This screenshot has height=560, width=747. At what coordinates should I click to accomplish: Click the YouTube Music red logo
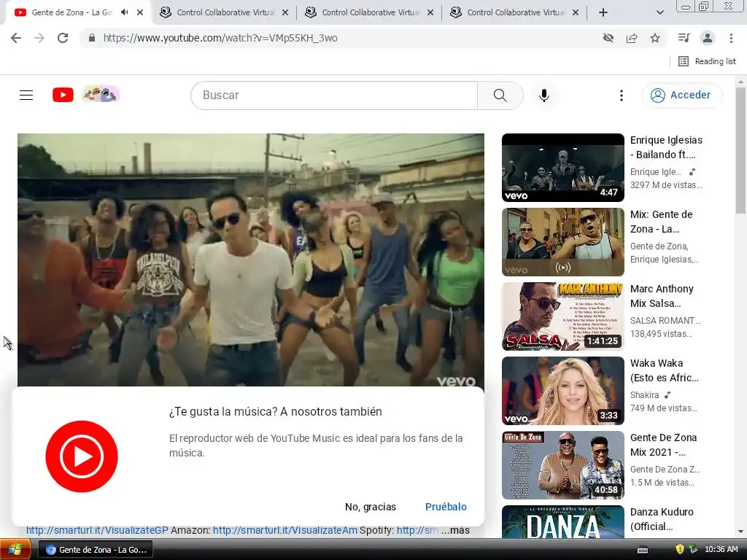pos(82,456)
